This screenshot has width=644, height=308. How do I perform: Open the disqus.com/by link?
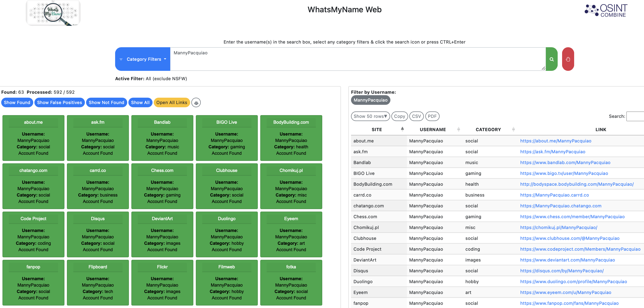562,271
